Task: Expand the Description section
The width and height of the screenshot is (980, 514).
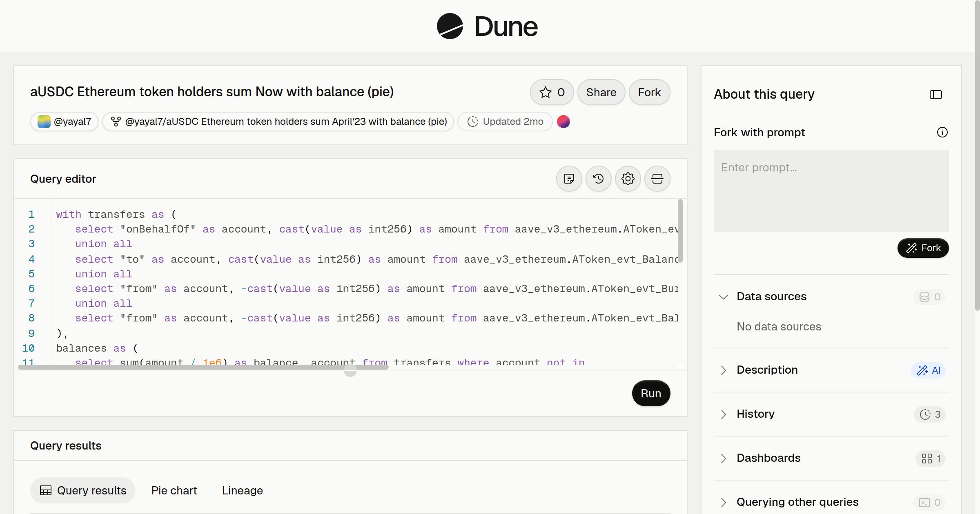Action: 723,370
